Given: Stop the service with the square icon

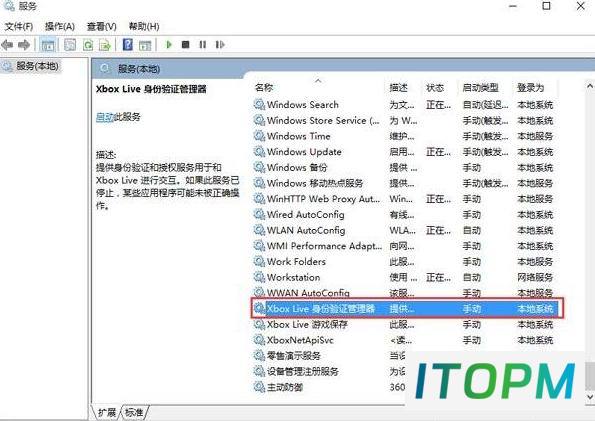Looking at the screenshot, I should click(x=185, y=45).
